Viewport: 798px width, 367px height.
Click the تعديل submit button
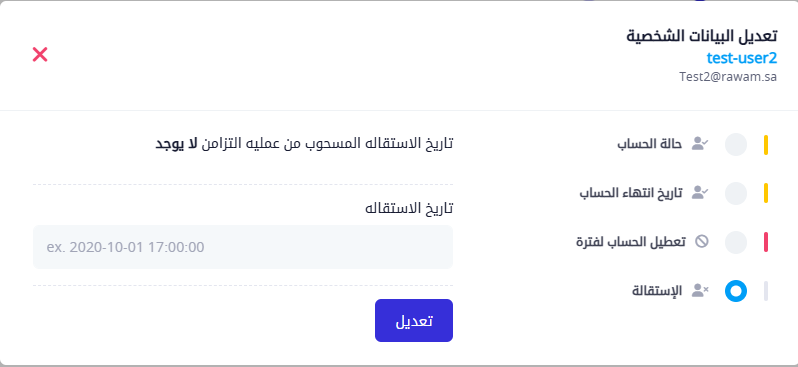point(414,321)
